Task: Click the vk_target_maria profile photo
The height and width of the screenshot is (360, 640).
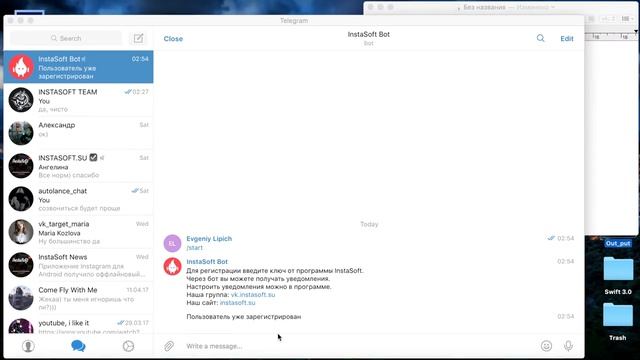Action: pos(21,232)
